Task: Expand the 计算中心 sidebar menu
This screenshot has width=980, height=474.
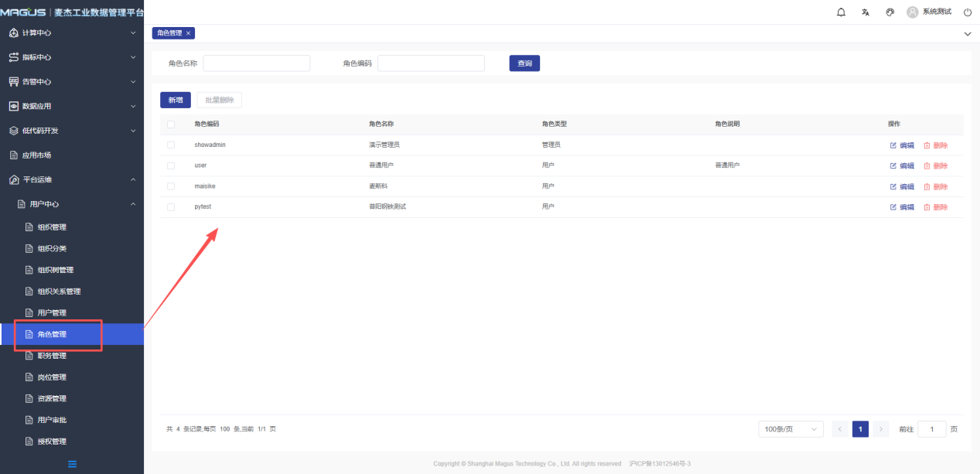Action: point(72,33)
